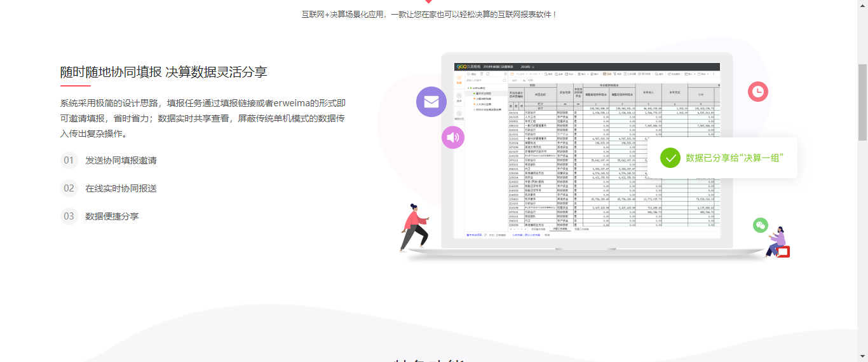Click the purple envelope mail icon
The width and height of the screenshot is (868, 362).
coord(431,102)
